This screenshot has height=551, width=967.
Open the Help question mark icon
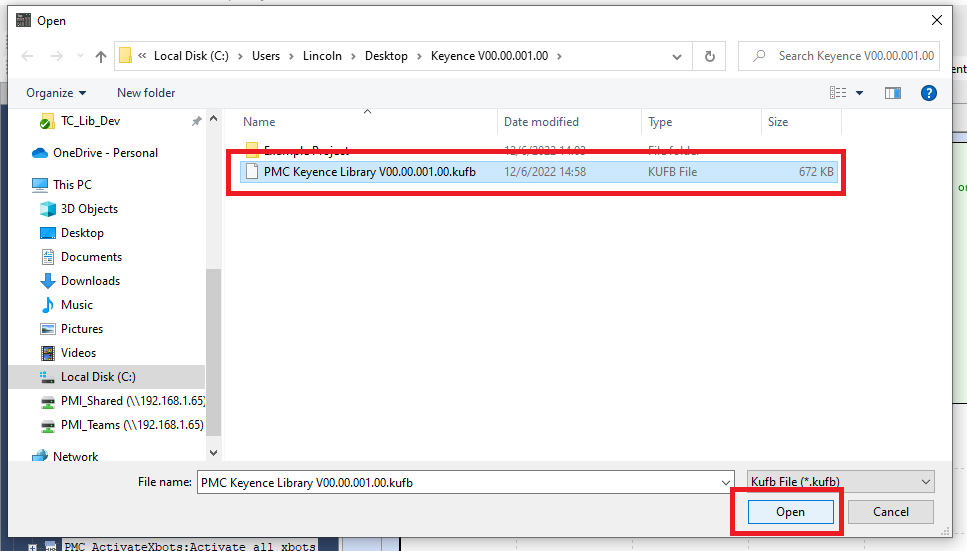pyautogui.click(x=928, y=93)
